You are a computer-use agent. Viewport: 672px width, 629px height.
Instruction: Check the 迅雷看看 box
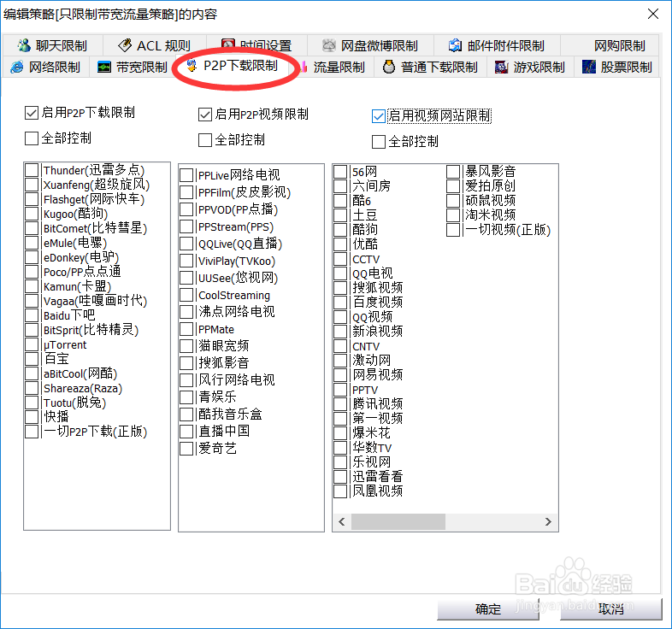pos(340,477)
